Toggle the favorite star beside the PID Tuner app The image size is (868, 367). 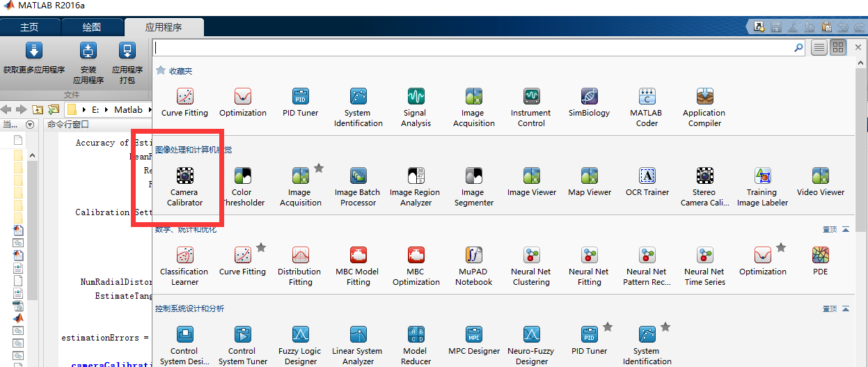608,327
